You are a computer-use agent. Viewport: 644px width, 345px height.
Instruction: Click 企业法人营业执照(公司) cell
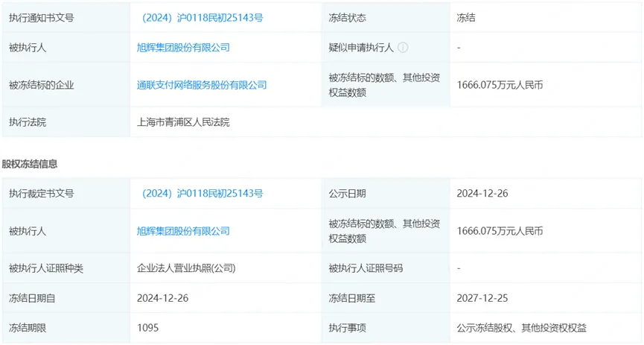pyautogui.click(x=186, y=268)
